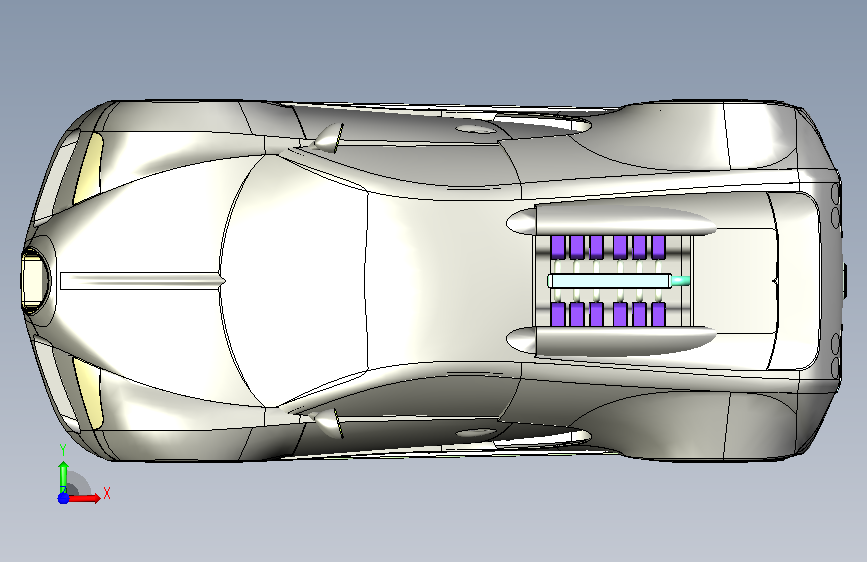Screen dimensions: 867x562
Task: Select the lower side mirror
Action: 328,423
